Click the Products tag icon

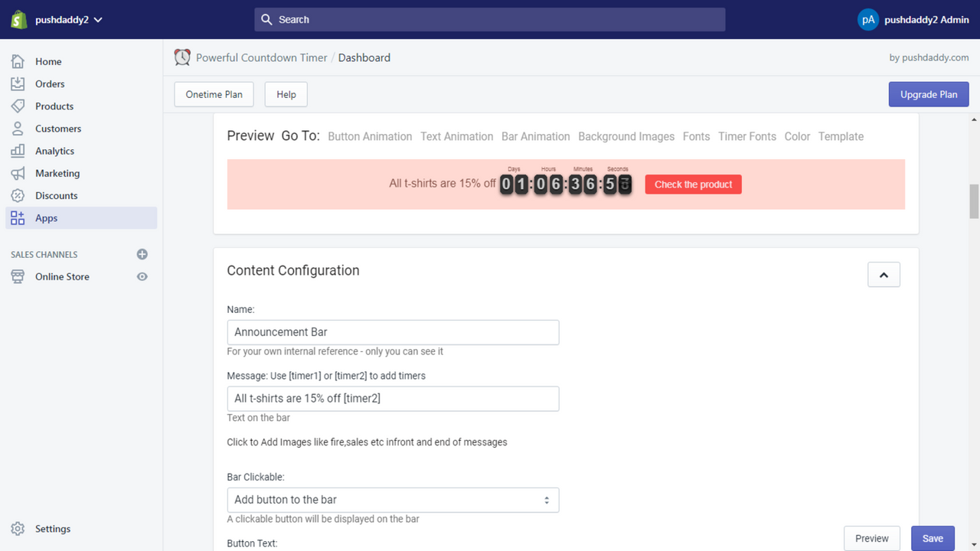18,106
